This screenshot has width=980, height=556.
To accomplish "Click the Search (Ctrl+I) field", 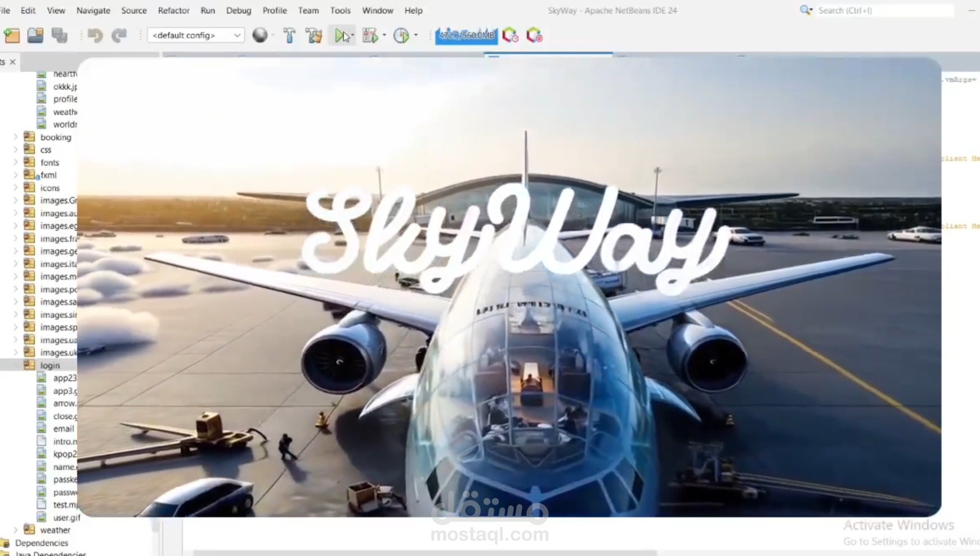I will (885, 10).
